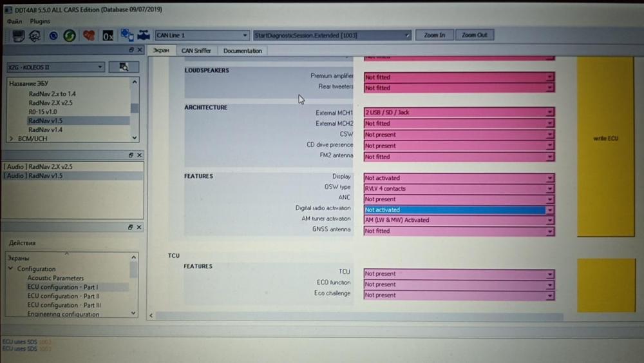Viewport: 644px width, 363px height.
Task: Click the red heart icon in toolbar
Action: (89, 35)
